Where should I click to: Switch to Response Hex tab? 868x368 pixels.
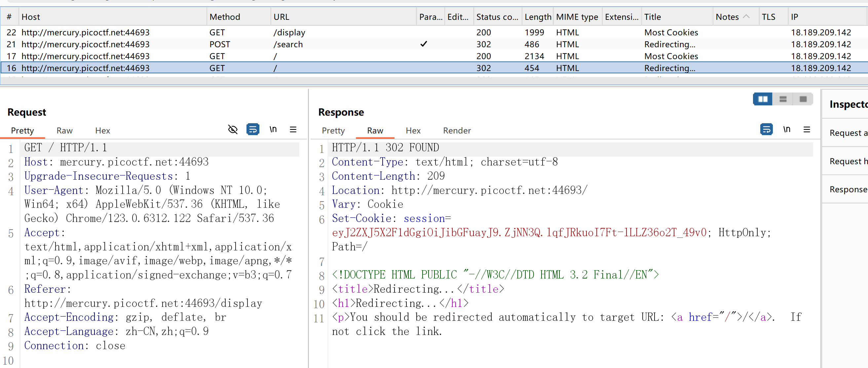pyautogui.click(x=413, y=130)
